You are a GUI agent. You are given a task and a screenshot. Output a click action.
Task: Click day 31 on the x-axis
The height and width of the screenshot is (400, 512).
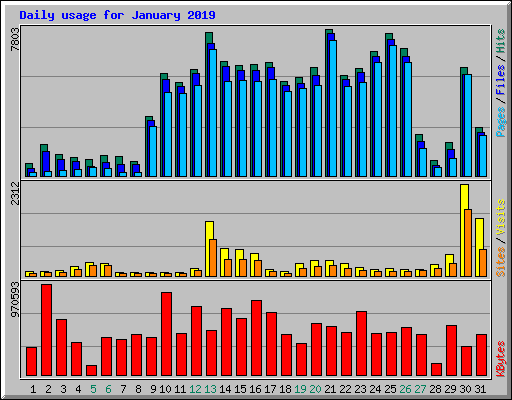[x=480, y=389]
